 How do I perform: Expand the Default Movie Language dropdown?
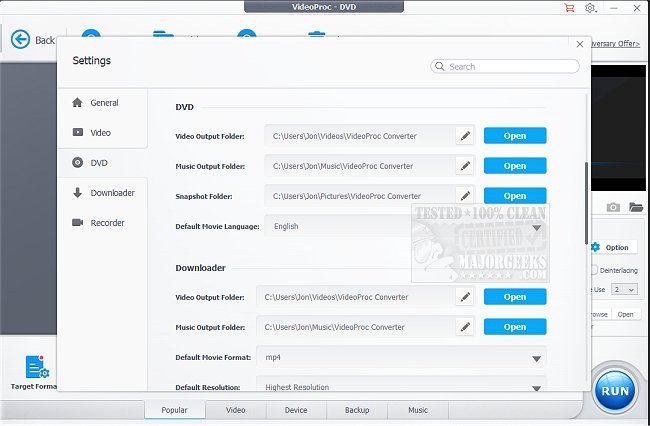536,228
